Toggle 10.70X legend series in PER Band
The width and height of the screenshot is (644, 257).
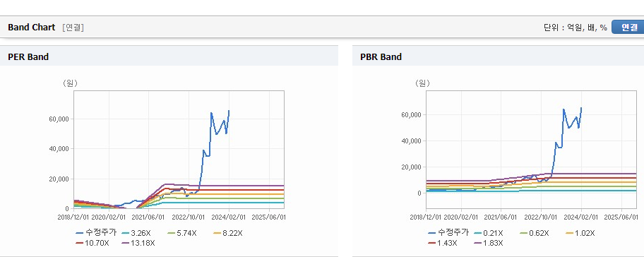tap(93, 243)
